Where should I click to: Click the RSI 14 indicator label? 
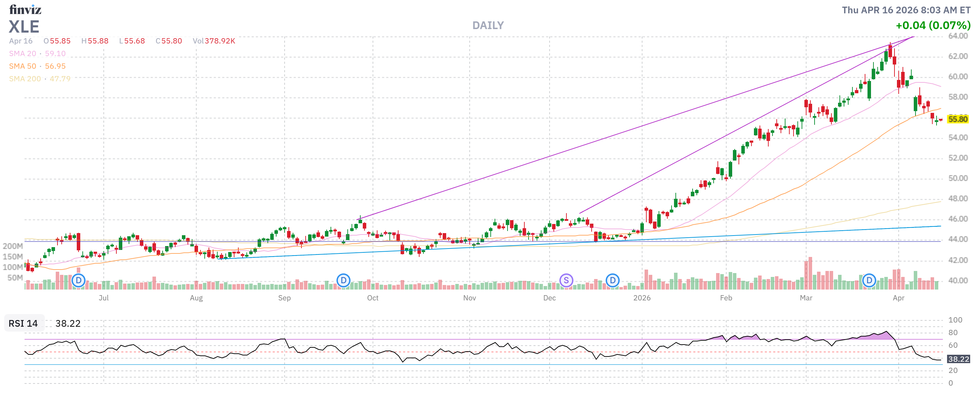point(23,323)
